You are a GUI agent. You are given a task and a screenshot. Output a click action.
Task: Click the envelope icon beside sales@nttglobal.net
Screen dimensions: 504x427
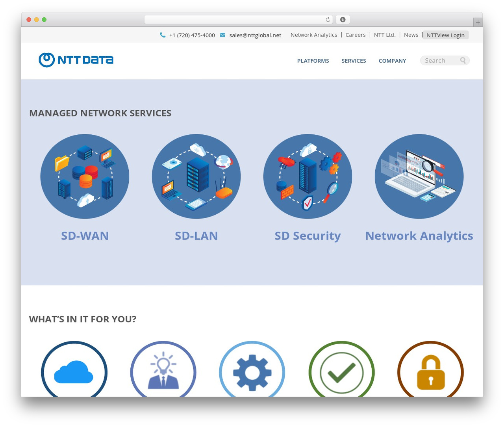pos(222,35)
